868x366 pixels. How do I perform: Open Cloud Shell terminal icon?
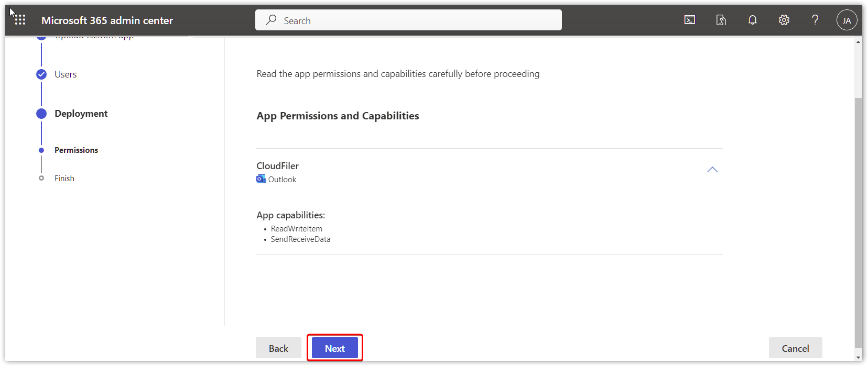(690, 20)
